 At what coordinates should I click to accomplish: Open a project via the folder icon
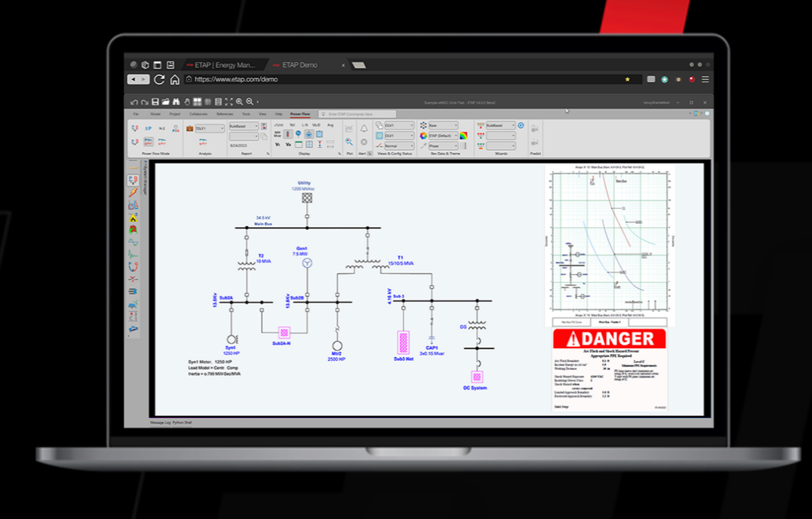(x=165, y=102)
